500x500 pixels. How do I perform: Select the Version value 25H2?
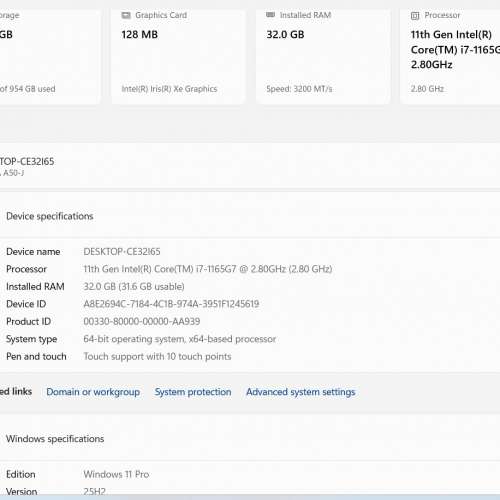point(95,492)
